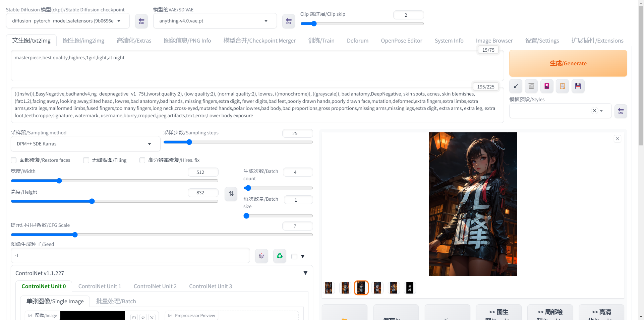This screenshot has height=320, width=644.
Task: Open the System Info tab
Action: (449, 41)
